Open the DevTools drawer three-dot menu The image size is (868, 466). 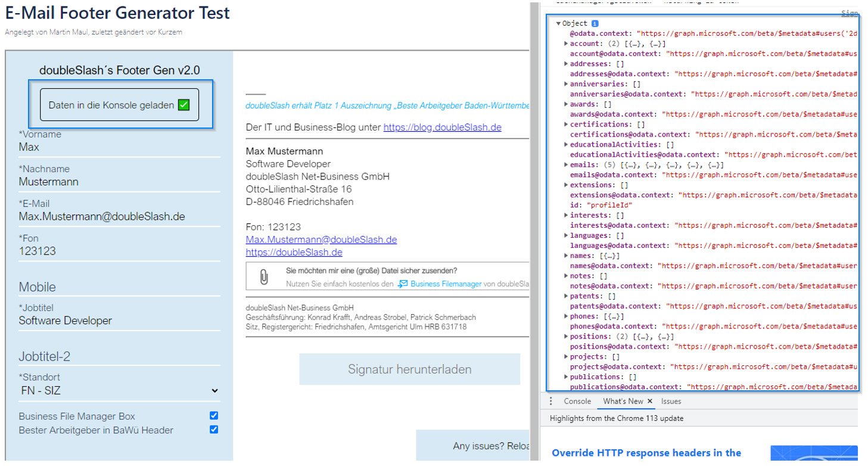click(550, 401)
